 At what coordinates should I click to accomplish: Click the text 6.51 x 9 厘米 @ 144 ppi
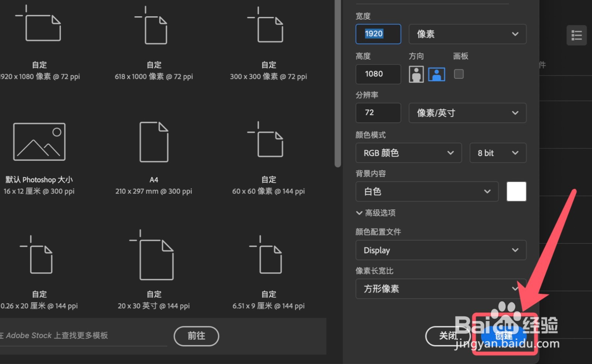click(x=268, y=306)
